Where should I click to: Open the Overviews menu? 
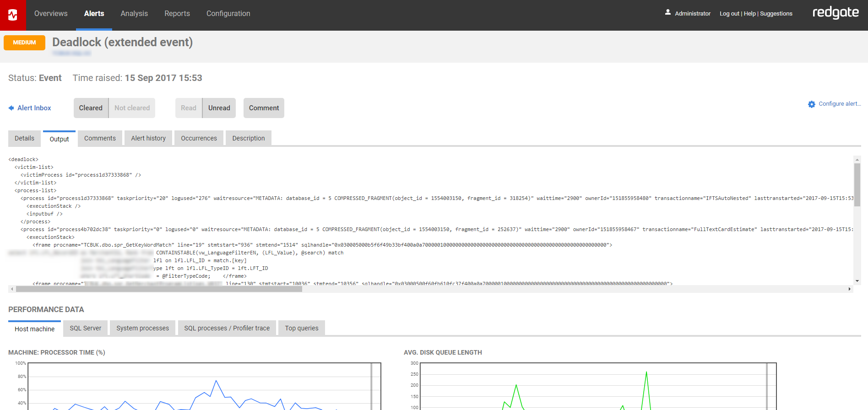click(x=51, y=14)
